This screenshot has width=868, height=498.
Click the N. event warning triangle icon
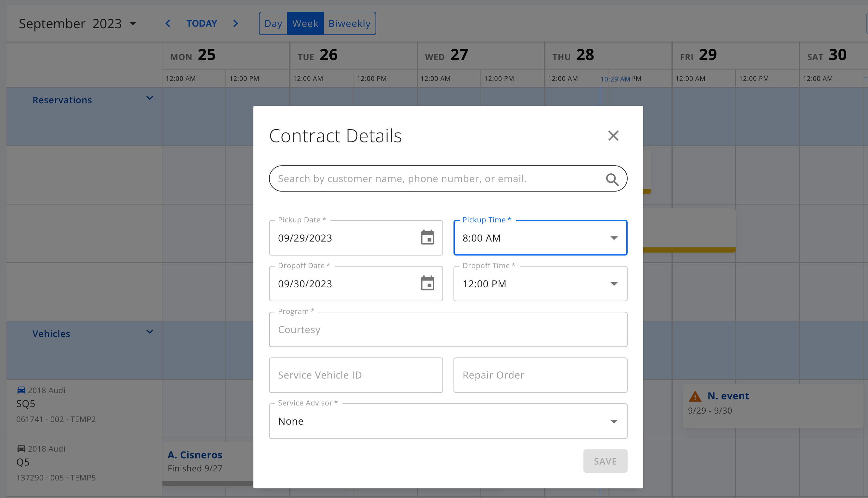(695, 396)
